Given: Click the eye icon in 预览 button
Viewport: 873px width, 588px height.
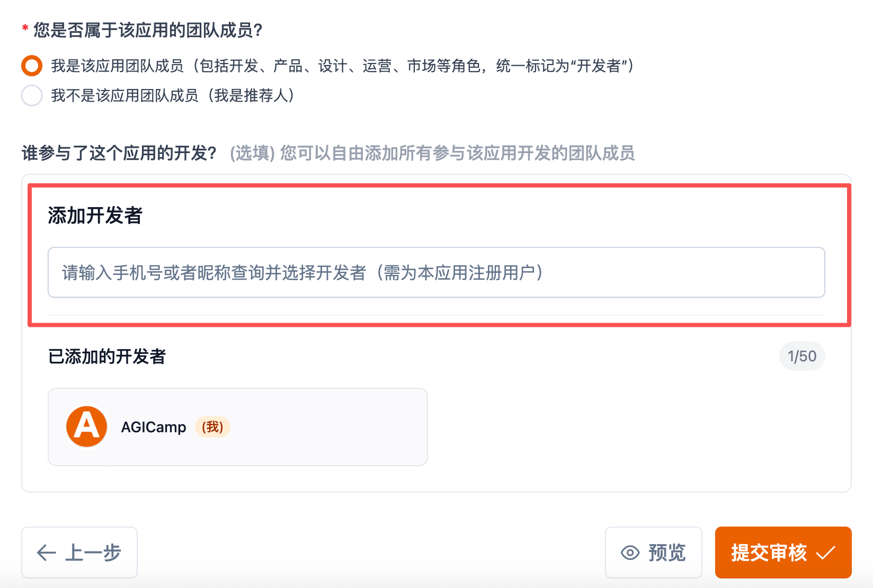Looking at the screenshot, I should pos(630,553).
